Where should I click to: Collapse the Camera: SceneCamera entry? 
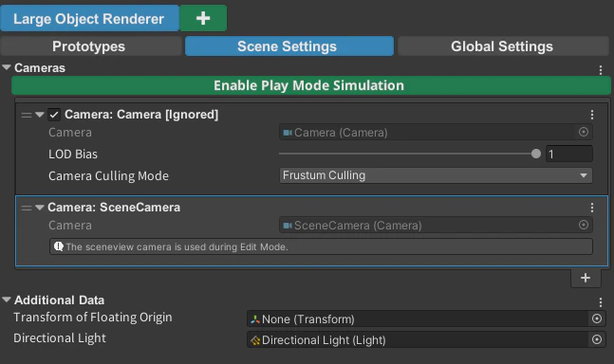coord(39,208)
